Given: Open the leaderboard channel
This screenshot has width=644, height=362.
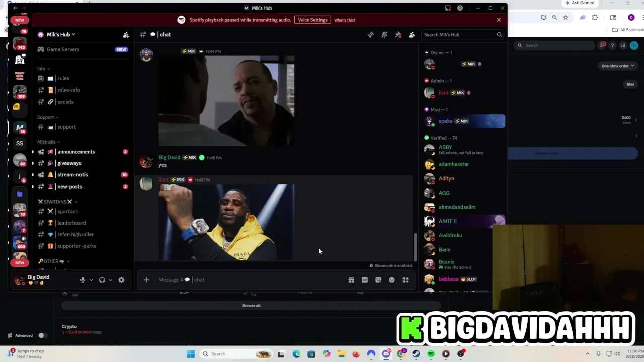Looking at the screenshot, I should tap(82, 223).
